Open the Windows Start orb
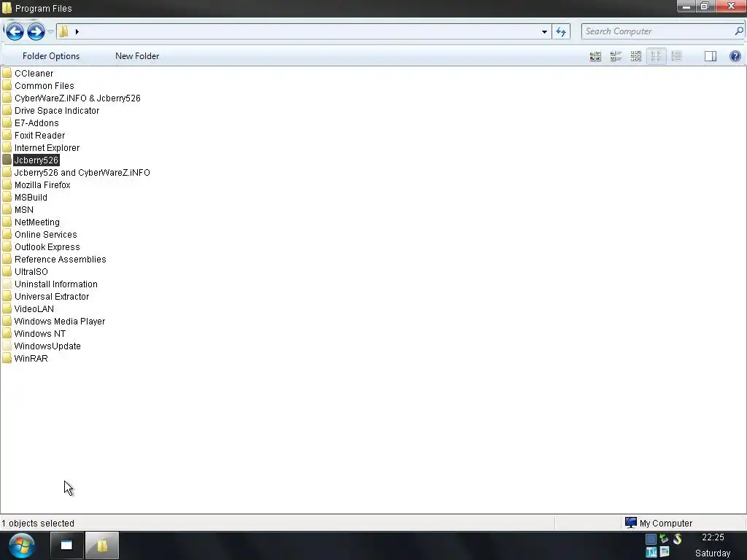747x560 pixels. tap(21, 545)
